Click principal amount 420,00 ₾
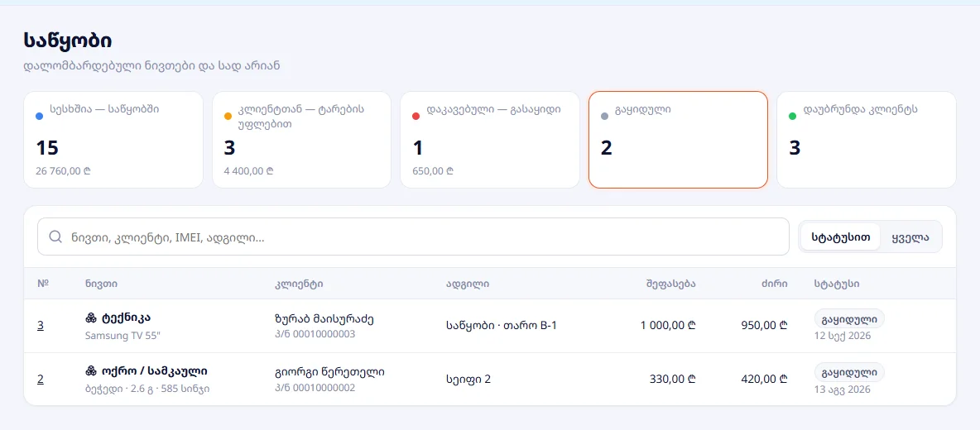Image resolution: width=980 pixels, height=430 pixels. click(x=764, y=379)
